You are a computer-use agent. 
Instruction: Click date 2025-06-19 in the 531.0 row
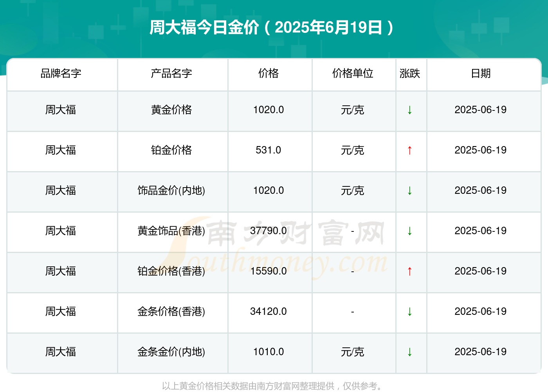click(481, 150)
